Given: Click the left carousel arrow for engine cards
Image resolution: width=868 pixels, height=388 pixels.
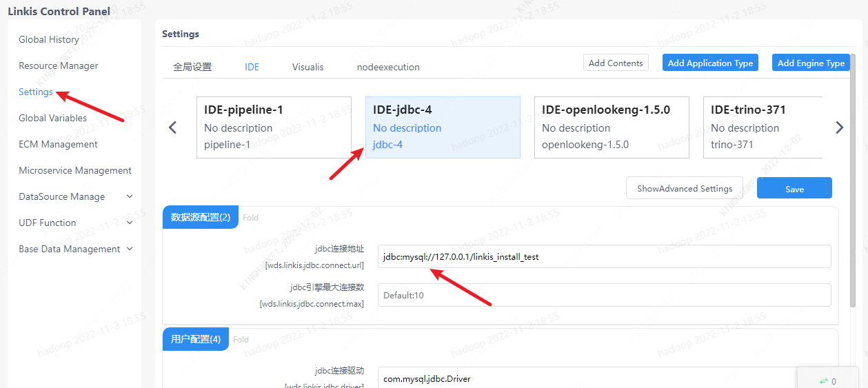Looking at the screenshot, I should 173,127.
